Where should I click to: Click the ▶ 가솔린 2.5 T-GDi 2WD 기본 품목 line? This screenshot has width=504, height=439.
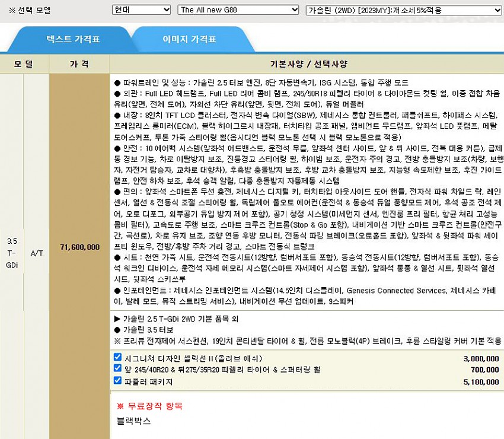[176, 319]
